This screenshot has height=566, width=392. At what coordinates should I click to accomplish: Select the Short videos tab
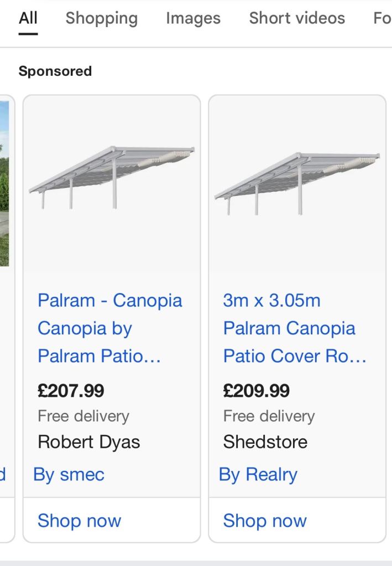point(296,18)
